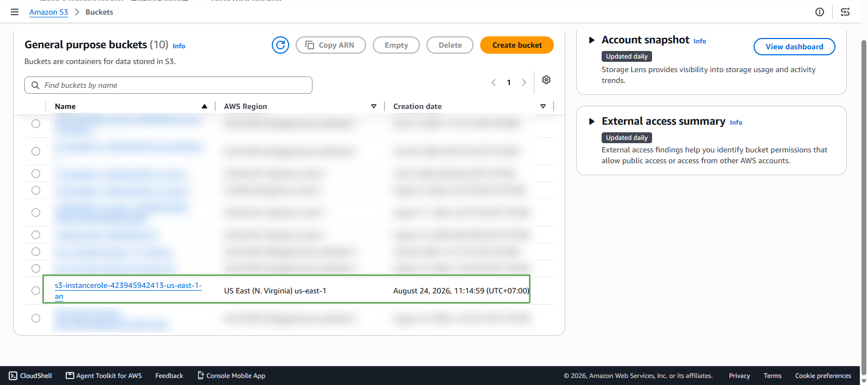Go to next page of buckets
The image size is (868, 385).
[524, 82]
